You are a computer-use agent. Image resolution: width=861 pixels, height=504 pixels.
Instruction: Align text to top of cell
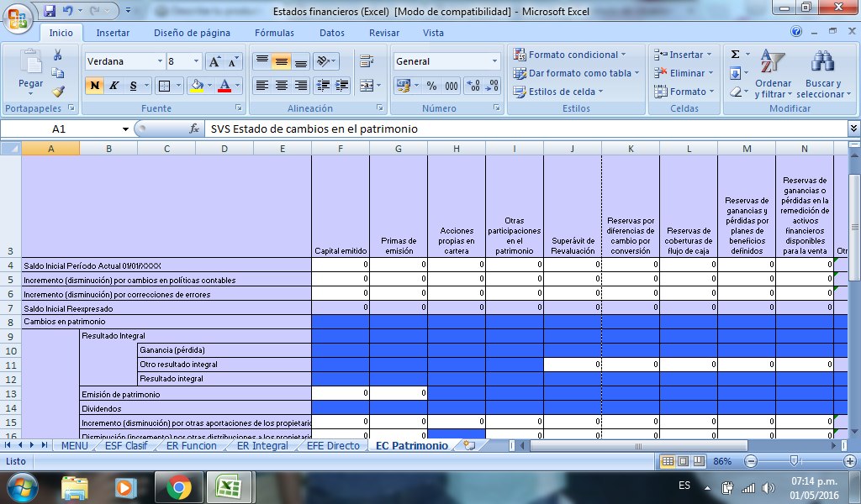tap(262, 60)
